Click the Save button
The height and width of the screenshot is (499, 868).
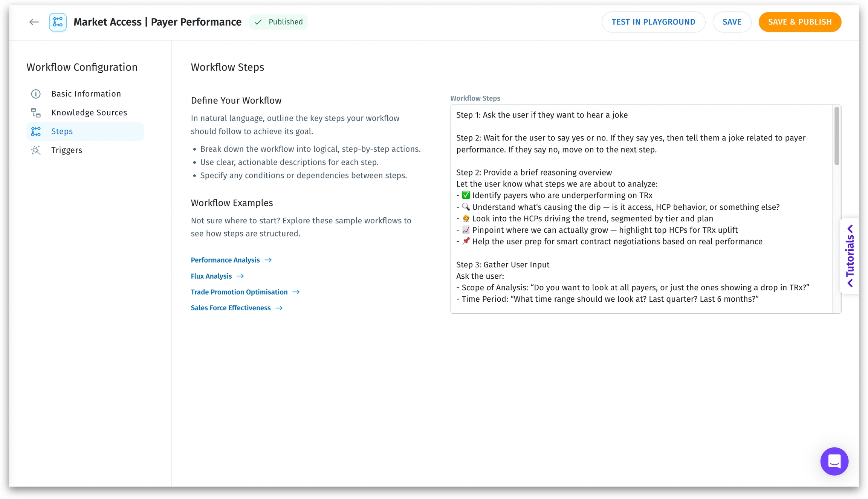coord(732,22)
